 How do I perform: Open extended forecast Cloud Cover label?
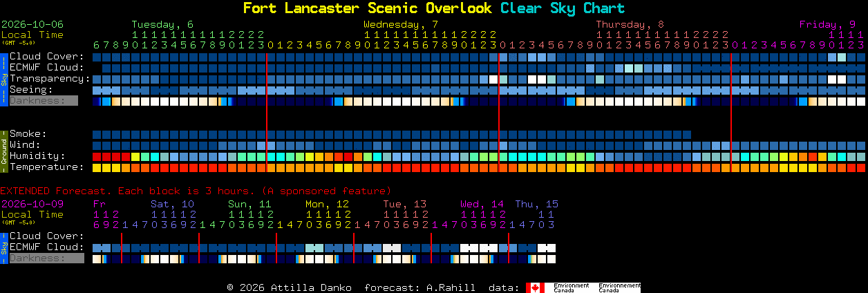(x=47, y=236)
